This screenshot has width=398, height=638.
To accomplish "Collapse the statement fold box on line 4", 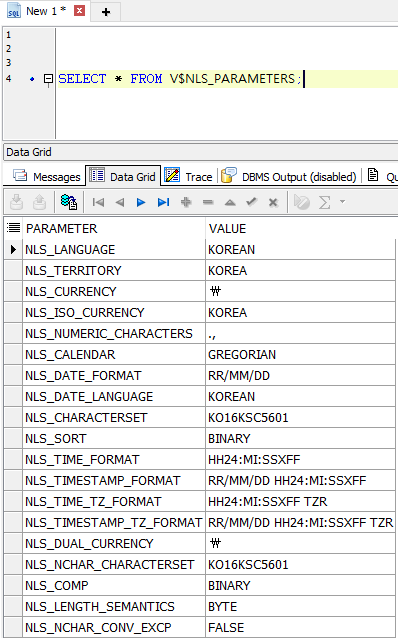I will point(48,79).
